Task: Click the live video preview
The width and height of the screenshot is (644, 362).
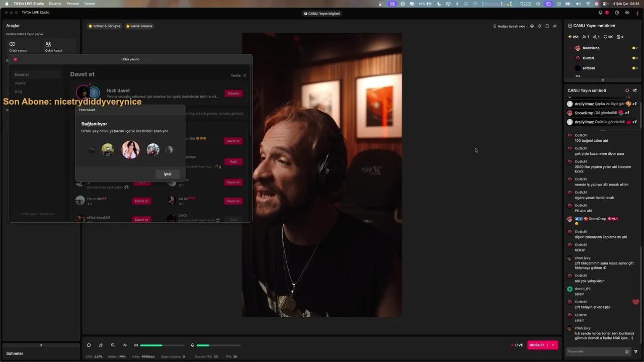Action: pos(322,175)
